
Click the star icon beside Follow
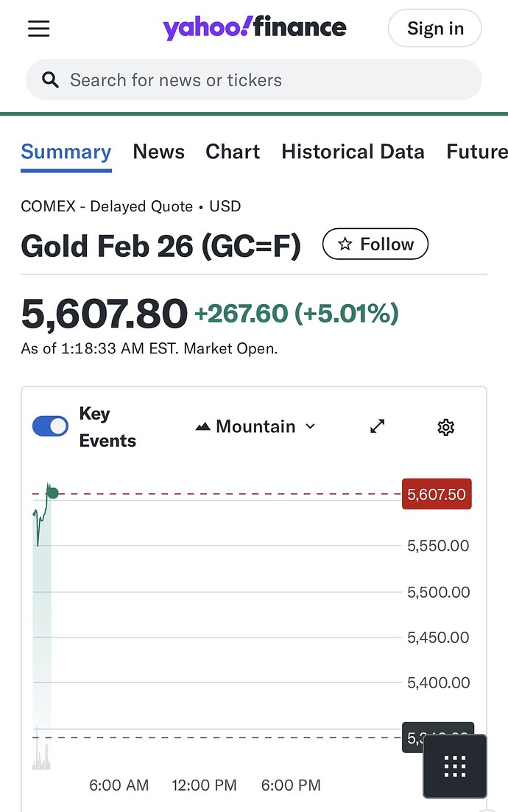345,245
